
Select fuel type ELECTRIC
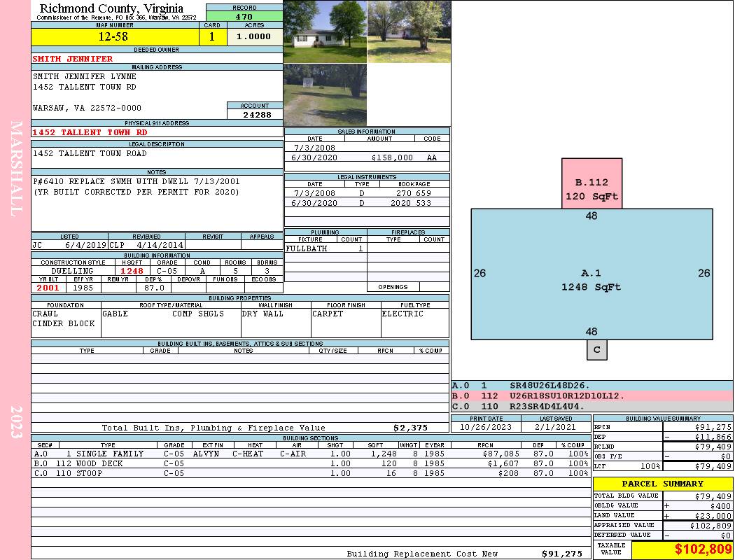402,314
